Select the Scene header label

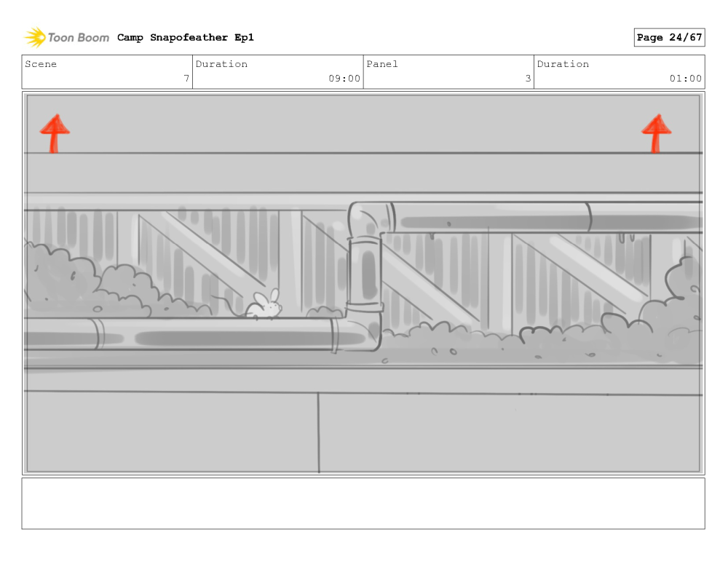(x=41, y=64)
